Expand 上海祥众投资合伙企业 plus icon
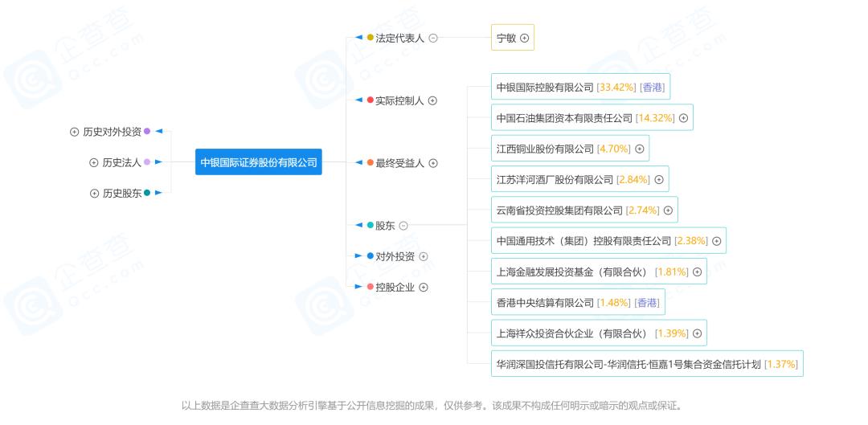This screenshot has width=868, height=425. (697, 333)
